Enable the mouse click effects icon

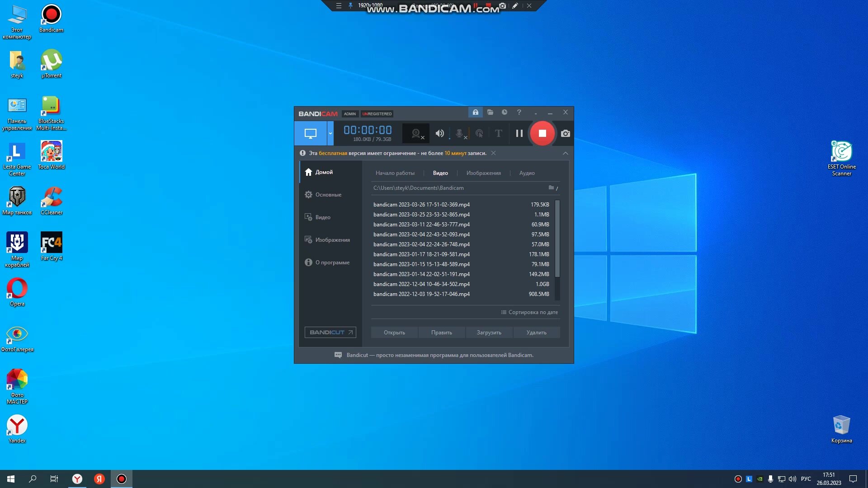point(479,133)
